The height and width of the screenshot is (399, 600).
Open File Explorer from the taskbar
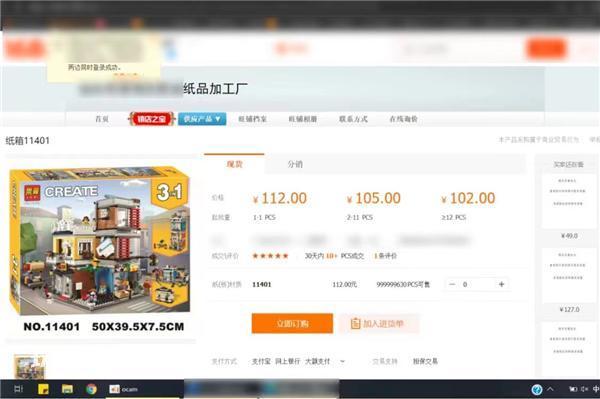(x=67, y=389)
